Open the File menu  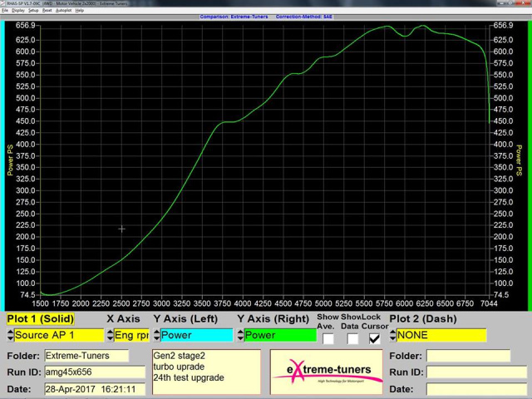[x=5, y=10]
